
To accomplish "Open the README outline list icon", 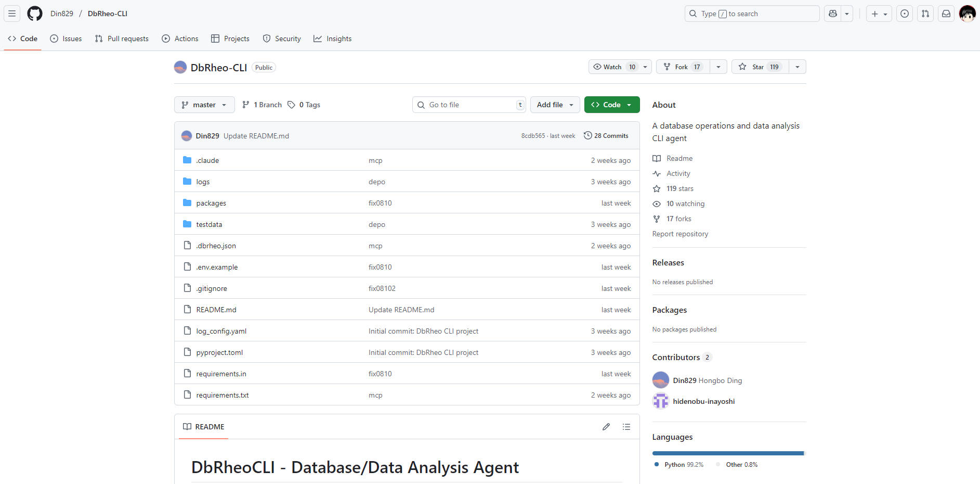I will coord(626,427).
